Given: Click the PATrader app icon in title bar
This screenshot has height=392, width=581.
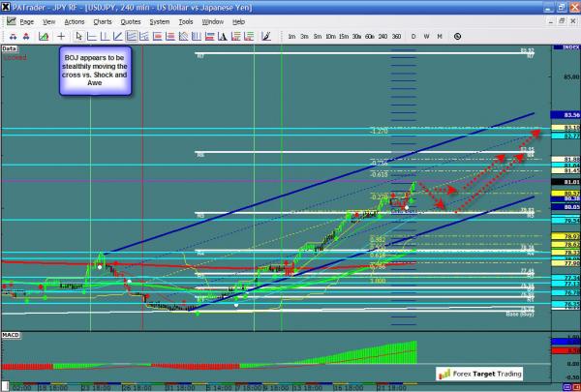Looking at the screenshot, I should pyautogui.click(x=5, y=7).
